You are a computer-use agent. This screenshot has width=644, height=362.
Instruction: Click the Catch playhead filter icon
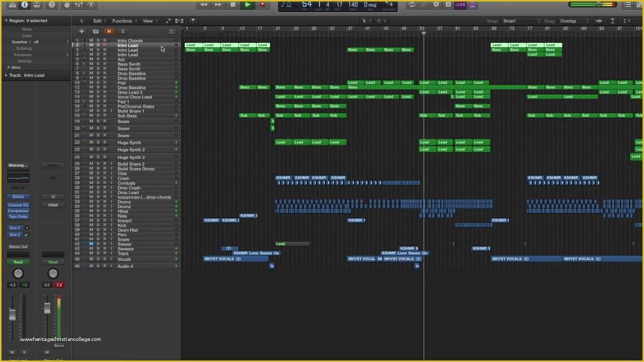(193, 21)
